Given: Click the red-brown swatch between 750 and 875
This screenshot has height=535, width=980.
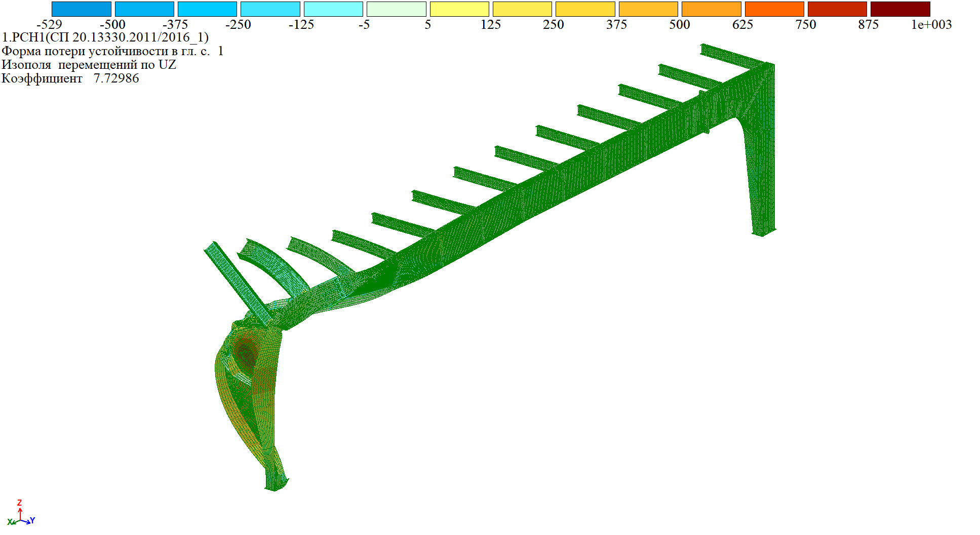Looking at the screenshot, I should (x=837, y=9).
